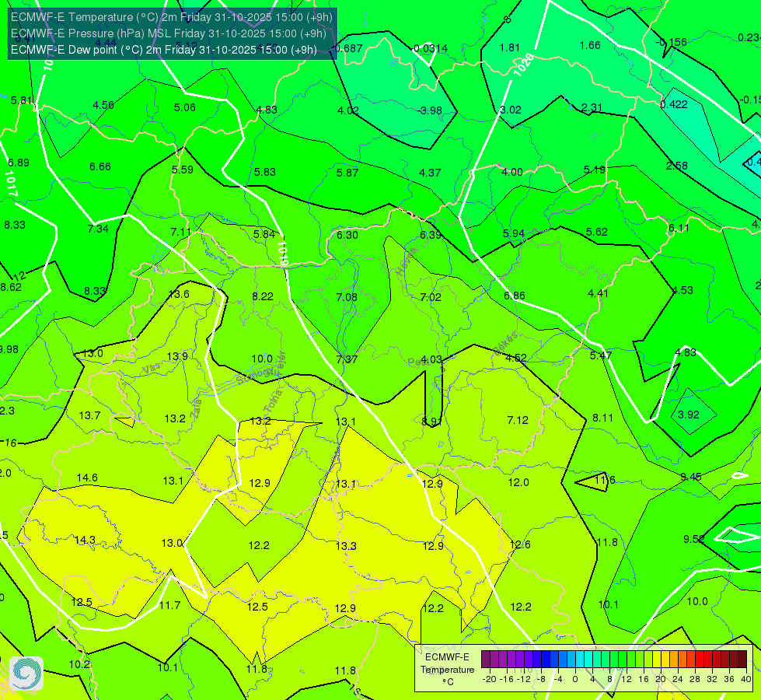The width and height of the screenshot is (761, 700).
Task: Click the dew point value 13.7
Action: [90, 415]
